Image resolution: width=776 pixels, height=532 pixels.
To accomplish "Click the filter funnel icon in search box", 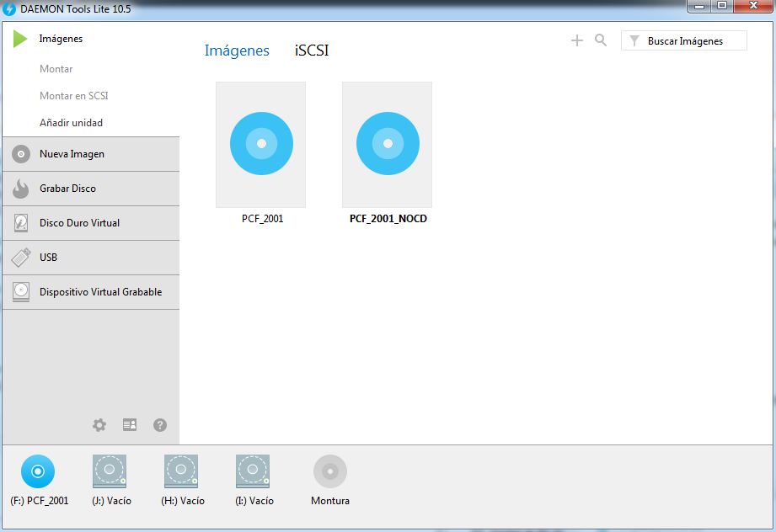I will pos(634,41).
